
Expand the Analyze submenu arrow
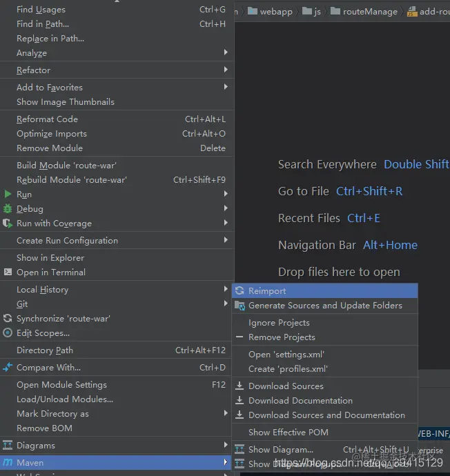[x=226, y=52]
